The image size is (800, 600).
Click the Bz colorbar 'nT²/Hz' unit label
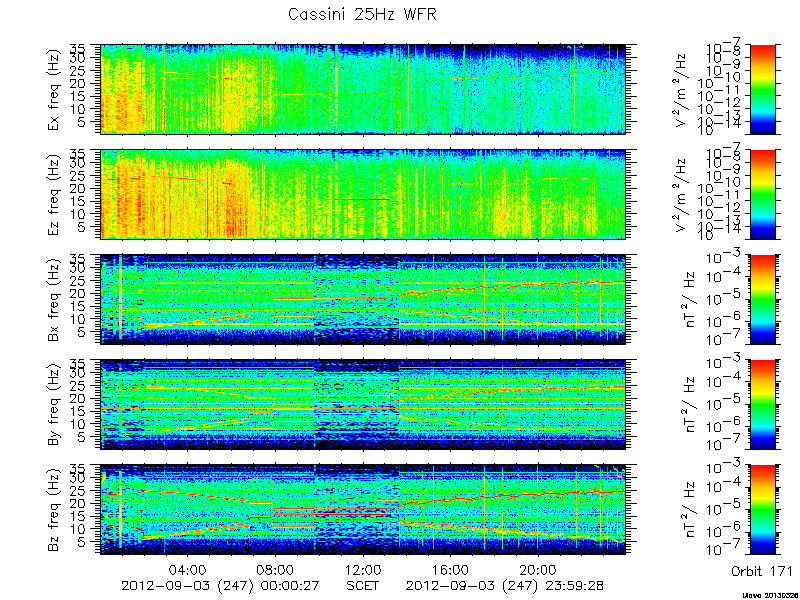click(692, 510)
